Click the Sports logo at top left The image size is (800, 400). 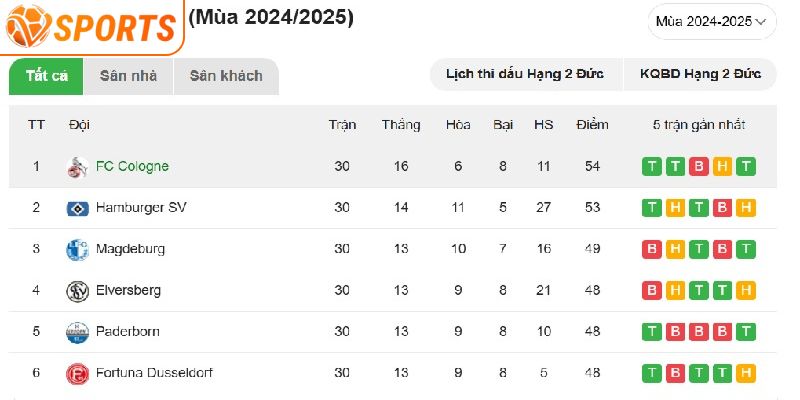[x=91, y=26]
